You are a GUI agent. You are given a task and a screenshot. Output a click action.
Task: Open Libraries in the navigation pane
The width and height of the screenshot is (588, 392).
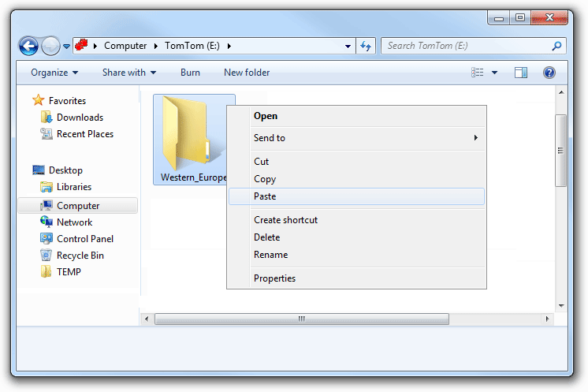(x=73, y=187)
